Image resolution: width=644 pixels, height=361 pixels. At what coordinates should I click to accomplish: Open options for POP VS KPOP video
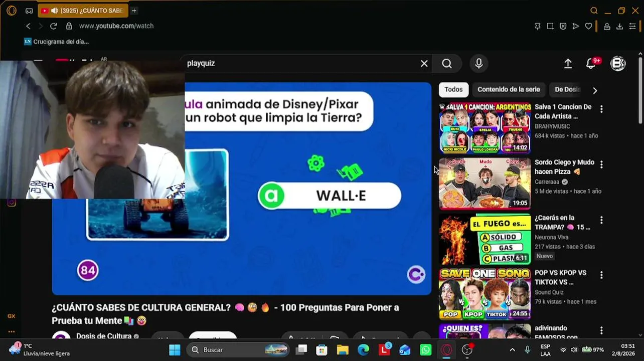[x=601, y=275]
